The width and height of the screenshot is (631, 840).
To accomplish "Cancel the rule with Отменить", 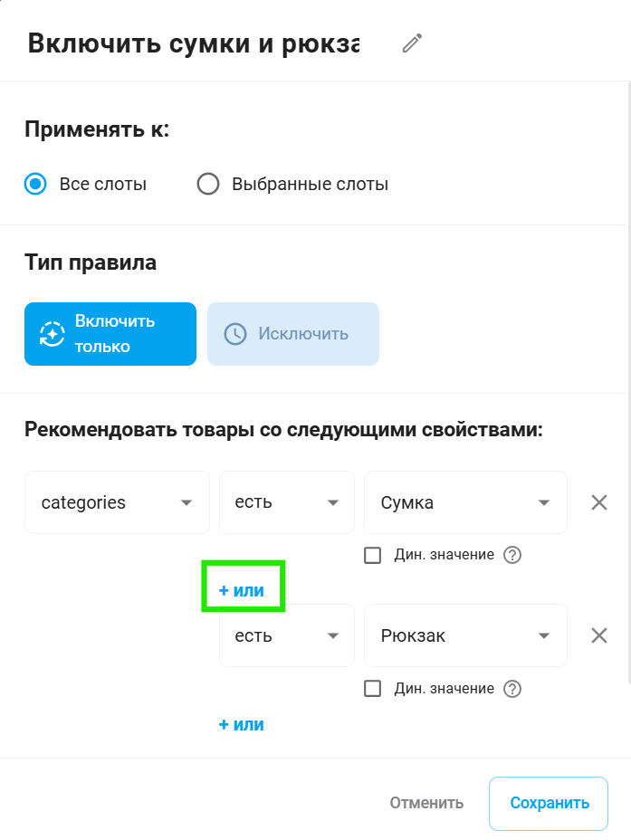I will [x=426, y=803].
